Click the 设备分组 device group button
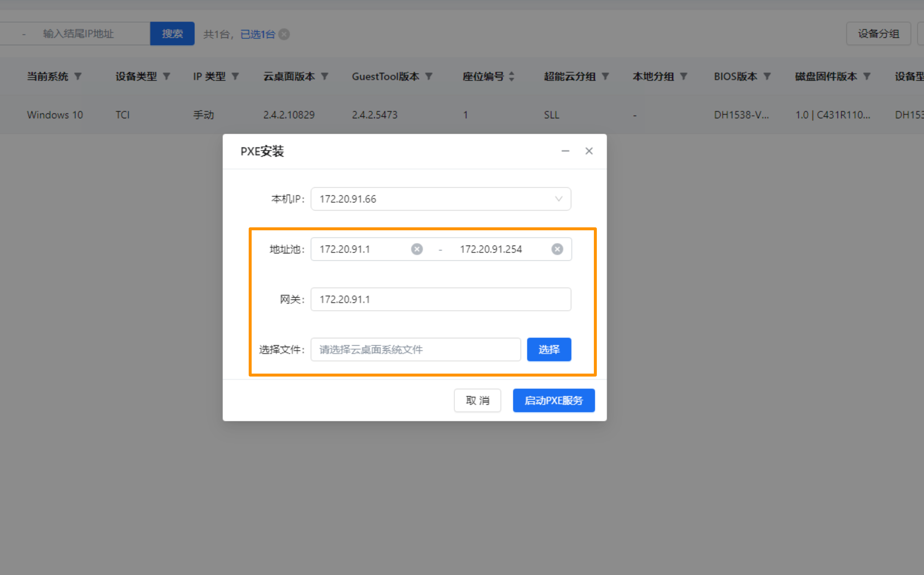 click(x=878, y=33)
